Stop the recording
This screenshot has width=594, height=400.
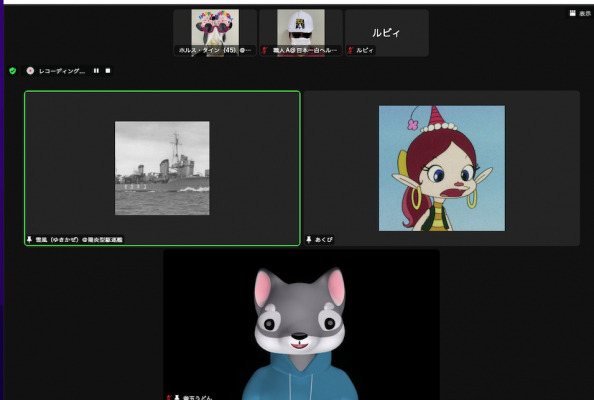(108, 71)
